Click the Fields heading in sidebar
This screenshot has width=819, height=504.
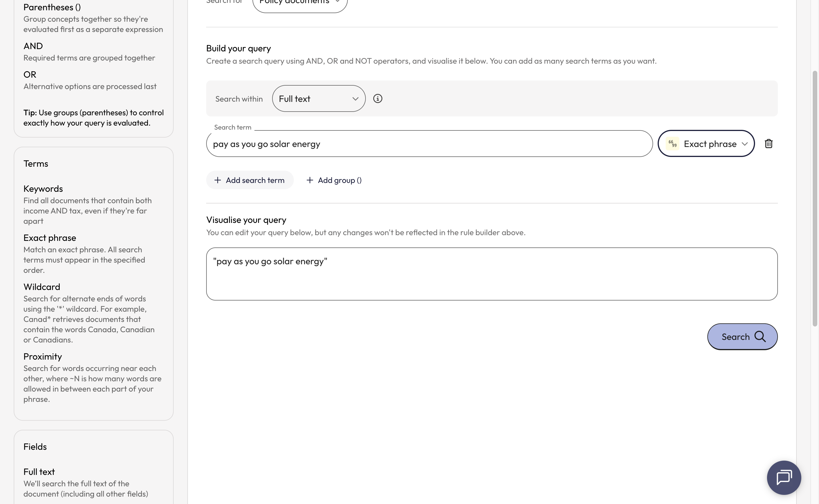coord(35,447)
